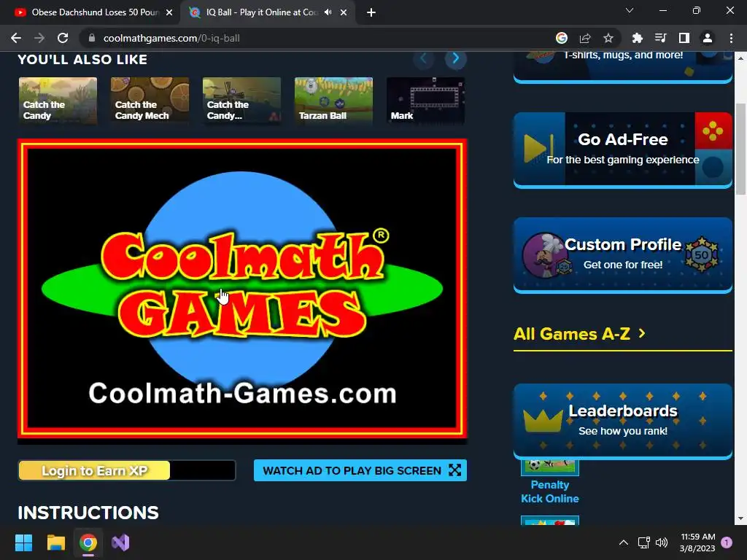Open Penalty Kick Online game link
The image size is (747, 560).
(x=550, y=491)
